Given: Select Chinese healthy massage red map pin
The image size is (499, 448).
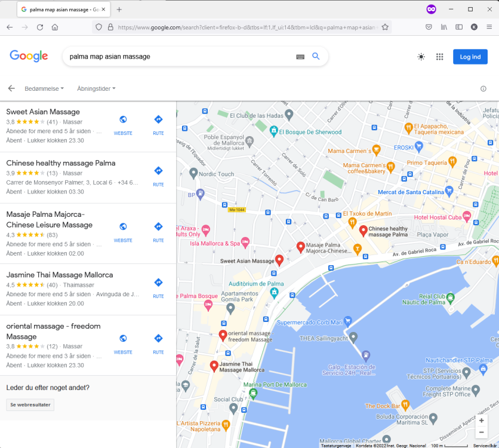Looking at the screenshot, I should click(x=363, y=231).
